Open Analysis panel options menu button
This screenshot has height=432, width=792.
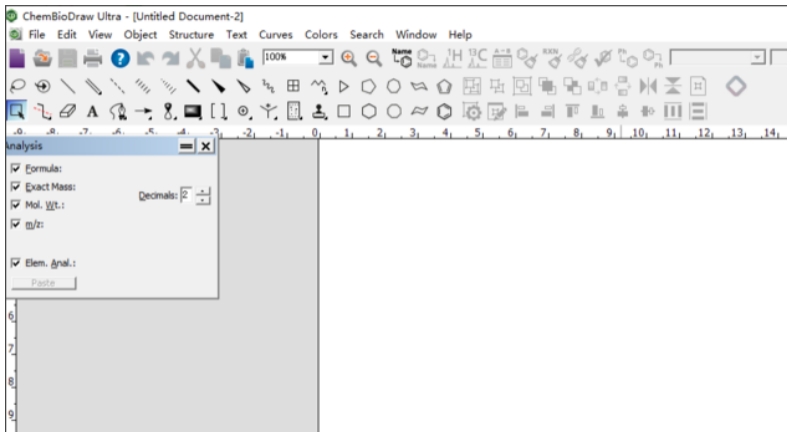point(186,146)
